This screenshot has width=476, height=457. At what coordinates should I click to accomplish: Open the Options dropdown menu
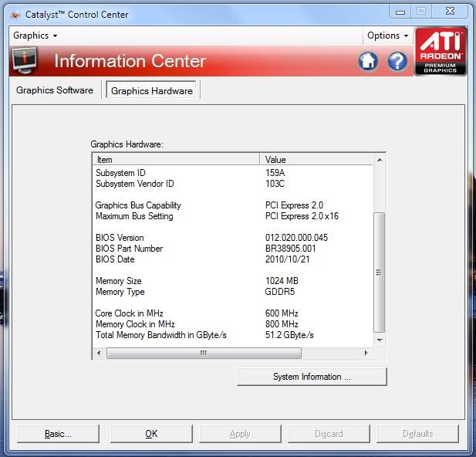387,36
